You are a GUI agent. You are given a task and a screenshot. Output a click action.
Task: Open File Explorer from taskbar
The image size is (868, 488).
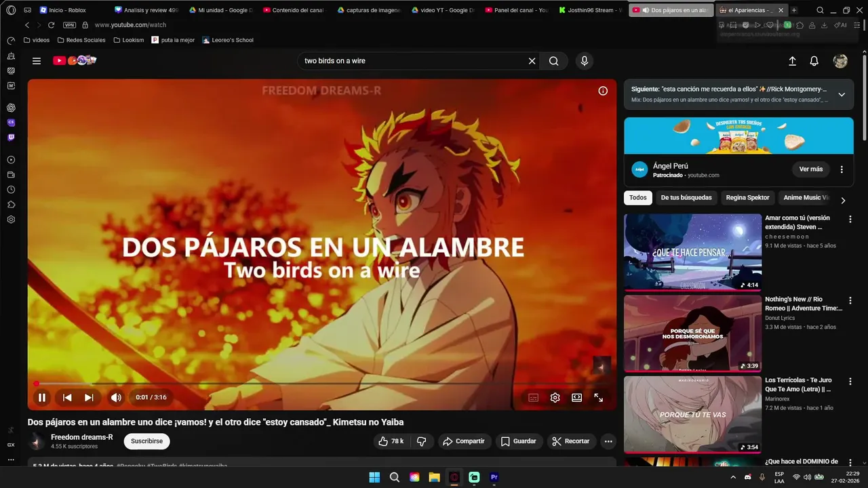(x=434, y=477)
